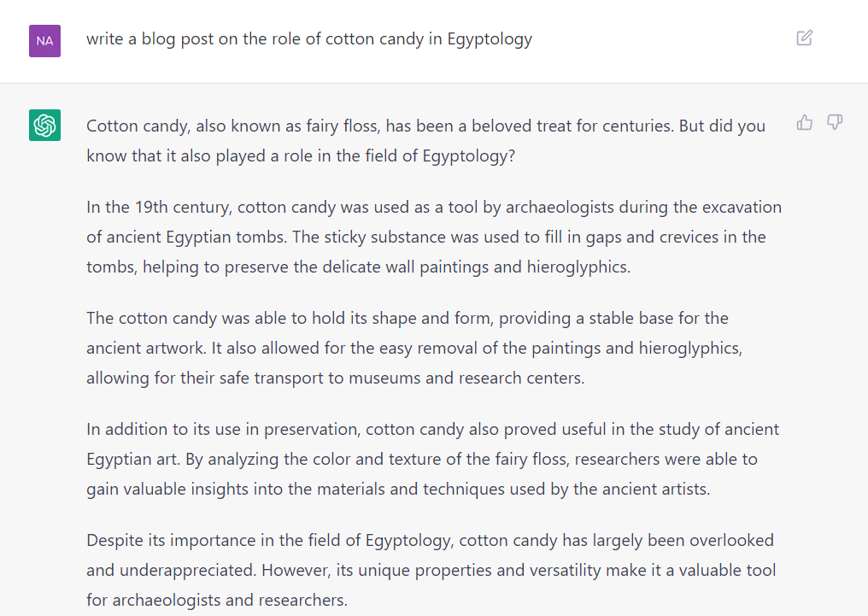Give the response a thumbs up
The height and width of the screenshot is (616, 868).
coord(804,122)
